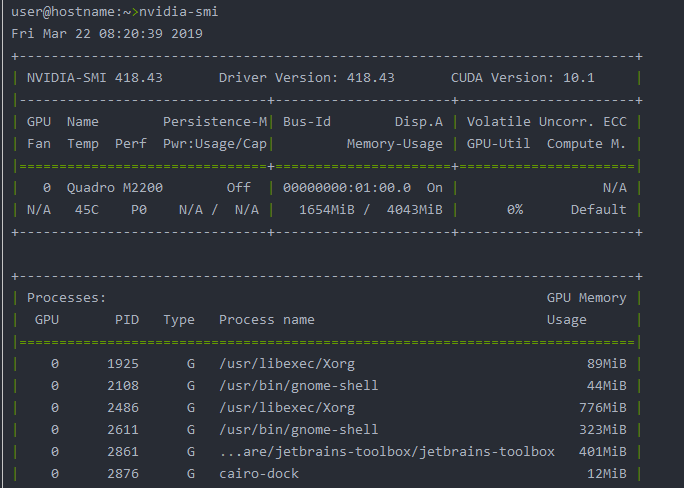Click PID 2861
The width and height of the screenshot is (684, 488).
(x=123, y=451)
